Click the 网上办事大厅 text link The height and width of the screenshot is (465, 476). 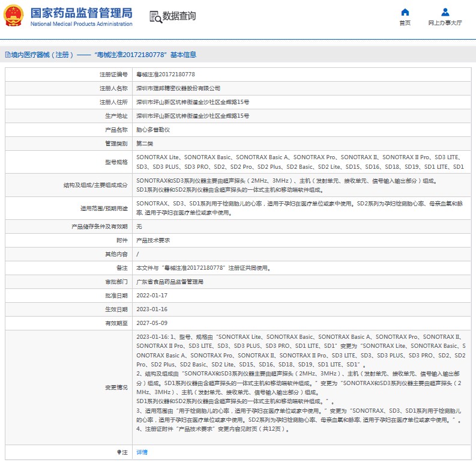point(445,23)
